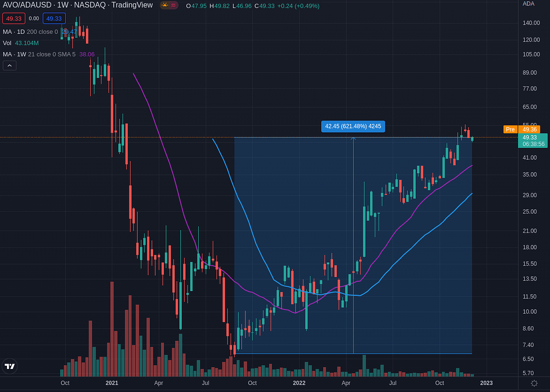The image size is (550, 392).
Task: Select the MA 1W 21 SMA legend
Action: click(x=39, y=54)
